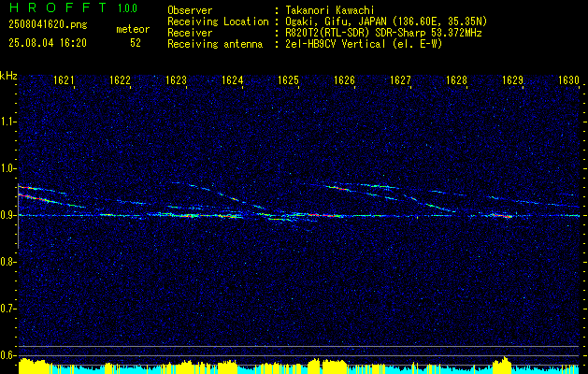Viewport: 588px width, 374px height.
Task: Click the 1.1 kHz frequency label
Action: 8,122
